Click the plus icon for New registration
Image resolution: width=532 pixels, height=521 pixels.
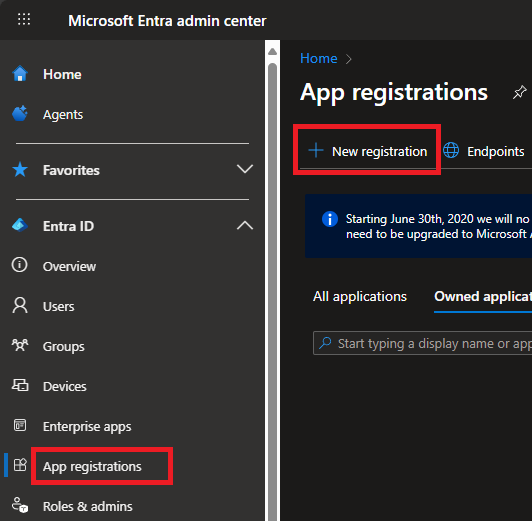click(316, 150)
